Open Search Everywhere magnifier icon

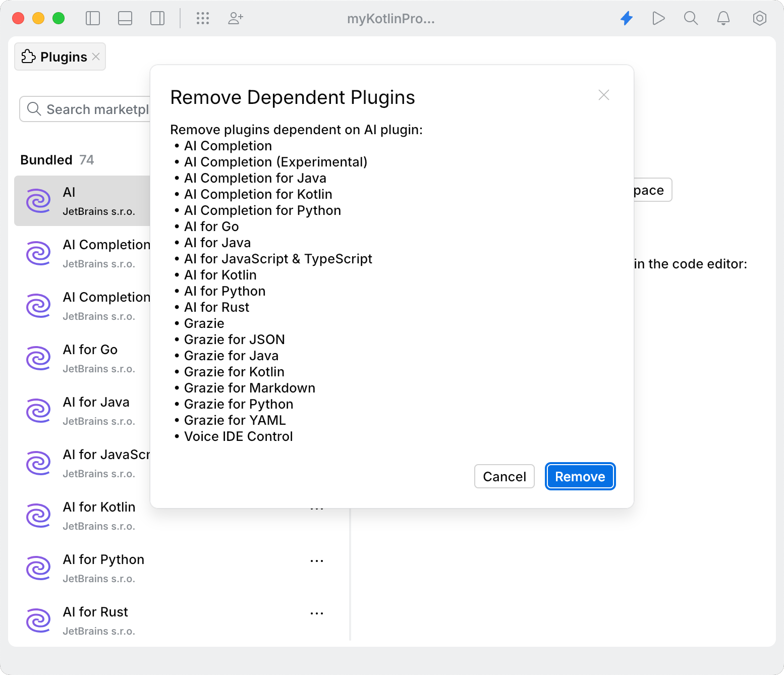tap(691, 18)
